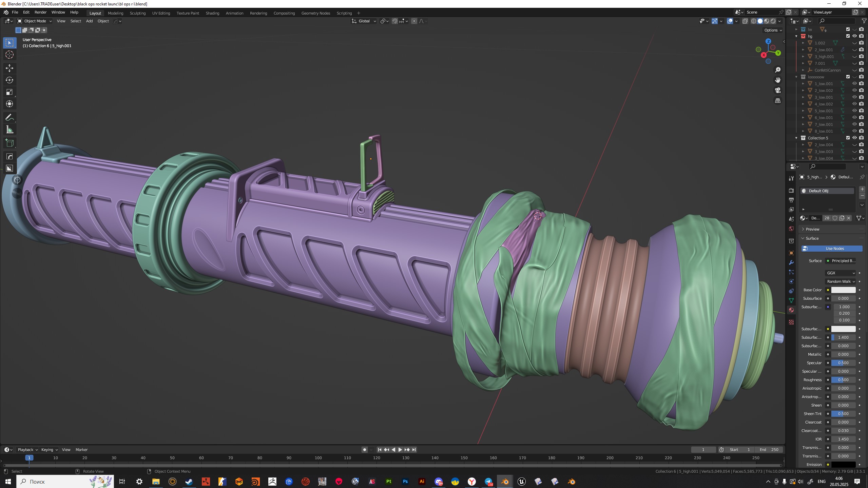Toggle X-Ray display

[745, 21]
